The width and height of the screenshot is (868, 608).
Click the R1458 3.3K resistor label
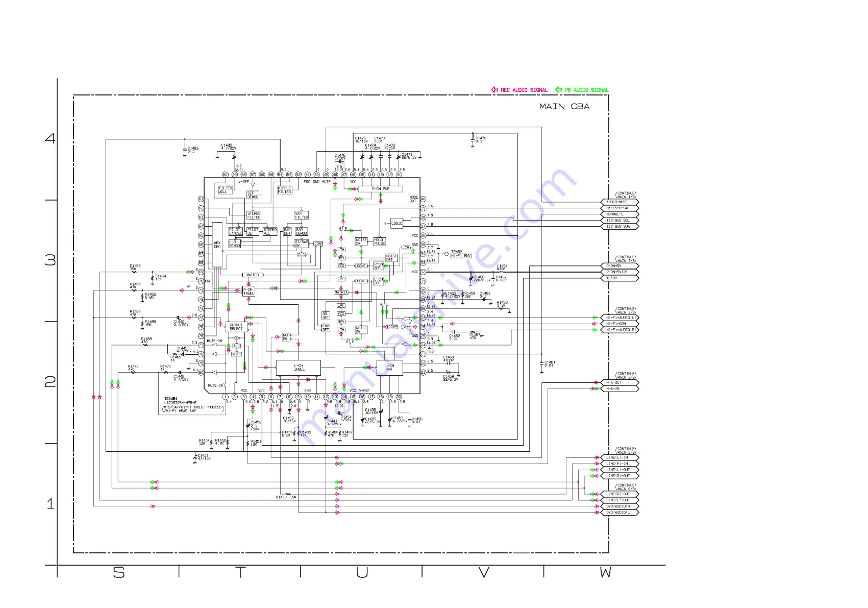click(x=502, y=304)
